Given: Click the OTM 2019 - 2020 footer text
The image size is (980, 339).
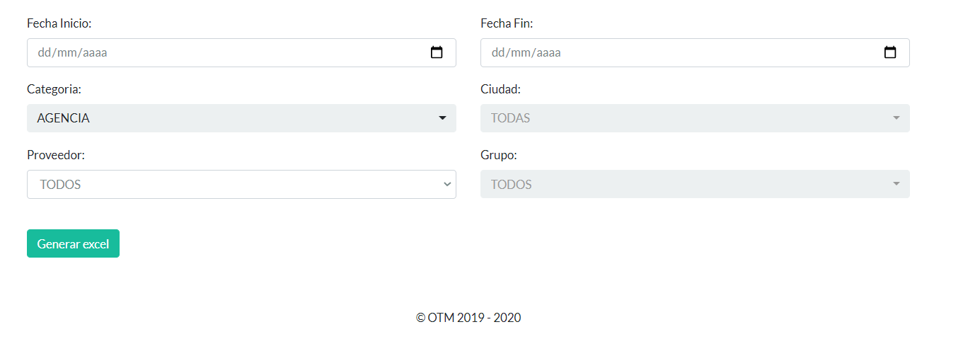Looking at the screenshot, I should [468, 318].
